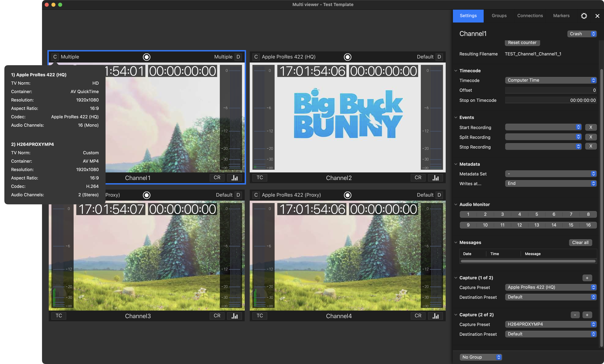Open the Split Recording event dropdown
Screen dimensions: 604x364
tap(543, 137)
